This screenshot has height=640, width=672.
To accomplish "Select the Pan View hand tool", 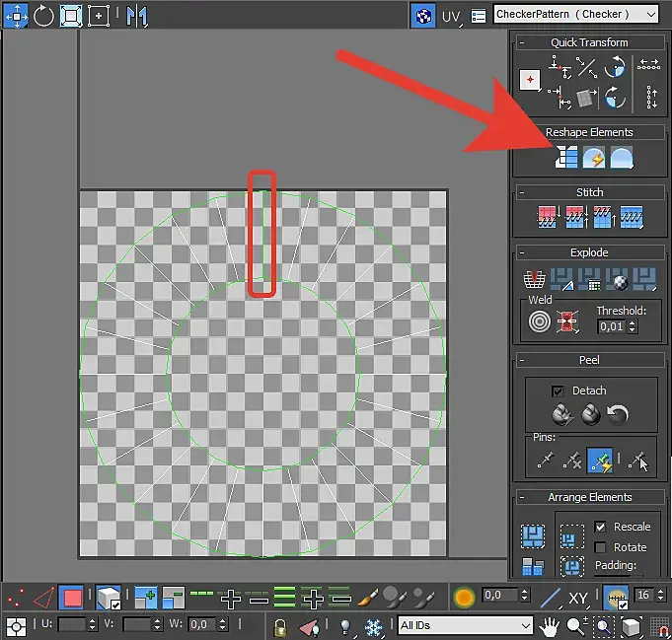I will (550, 627).
